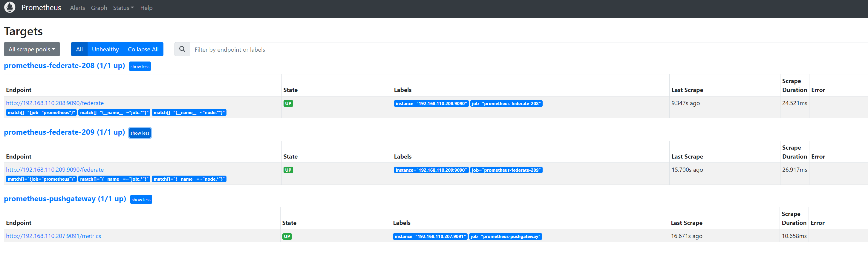Collapse prometheus-federate-208 with show less
This screenshot has height=264, width=868.
[x=140, y=66]
